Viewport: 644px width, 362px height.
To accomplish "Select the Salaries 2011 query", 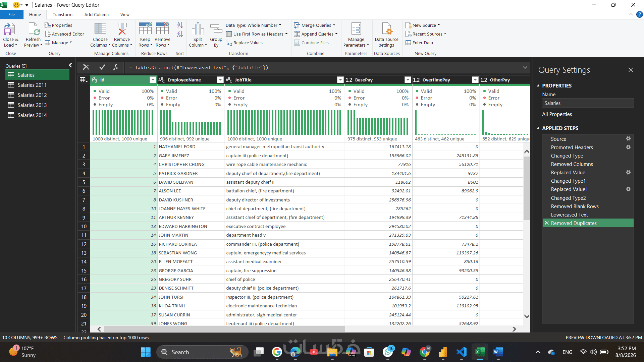I will pos(38,85).
